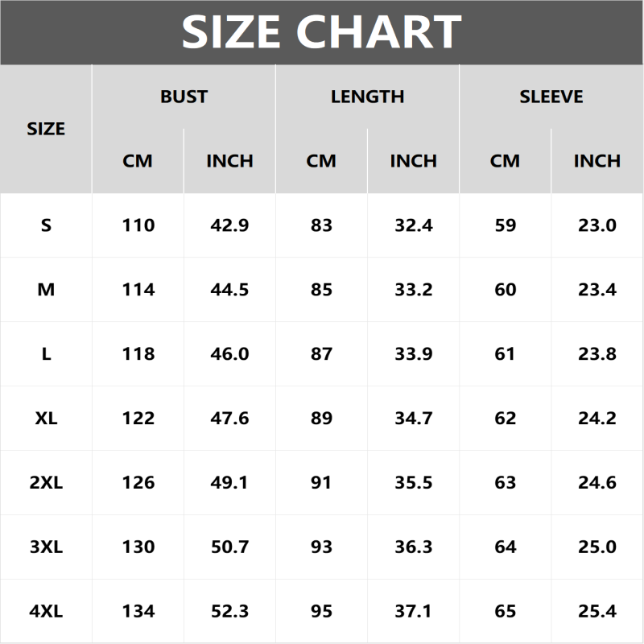Image resolution: width=644 pixels, height=644 pixels.
Task: Click the 118 cm bust value
Action: point(138,354)
